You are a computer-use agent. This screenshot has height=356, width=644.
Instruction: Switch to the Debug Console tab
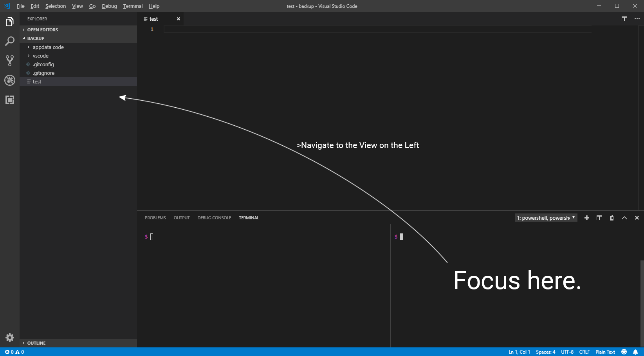click(214, 218)
